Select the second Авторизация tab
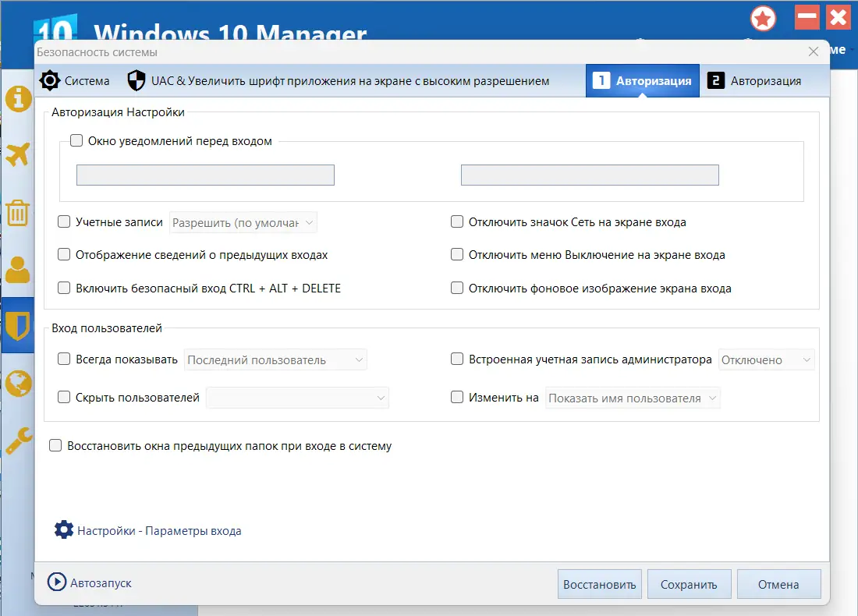This screenshot has width=858, height=616. click(755, 81)
